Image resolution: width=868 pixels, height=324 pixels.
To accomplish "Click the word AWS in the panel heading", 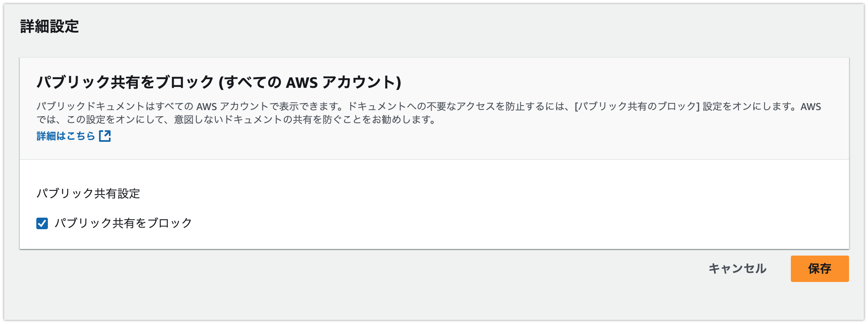I will pyautogui.click(x=302, y=82).
